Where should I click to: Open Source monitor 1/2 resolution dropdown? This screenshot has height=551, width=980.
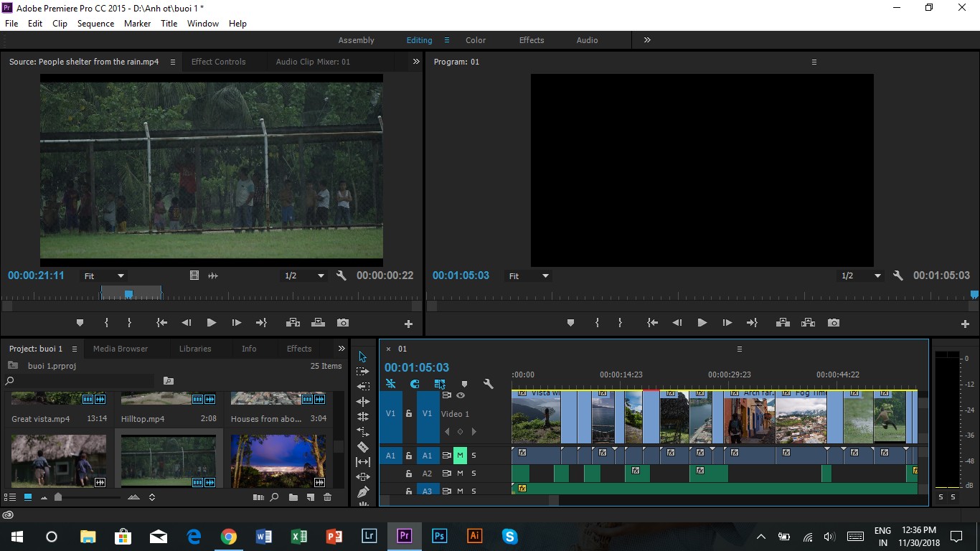(x=304, y=276)
